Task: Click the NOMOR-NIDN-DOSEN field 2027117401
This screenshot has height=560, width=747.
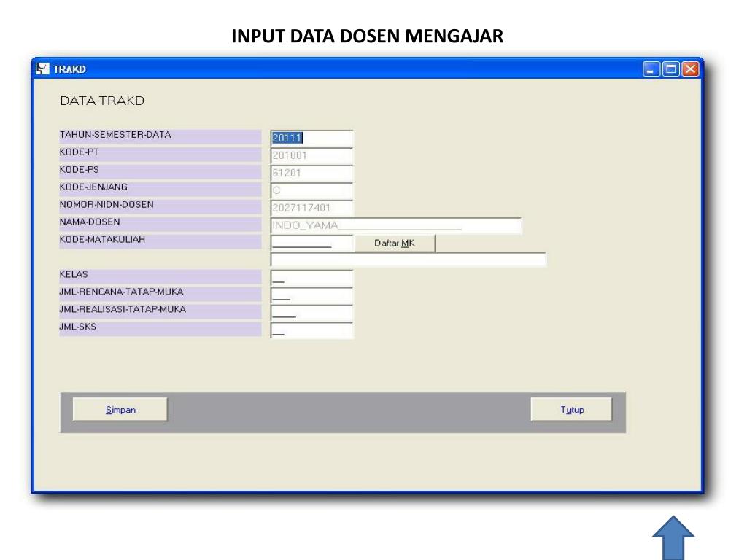Action: 311,208
